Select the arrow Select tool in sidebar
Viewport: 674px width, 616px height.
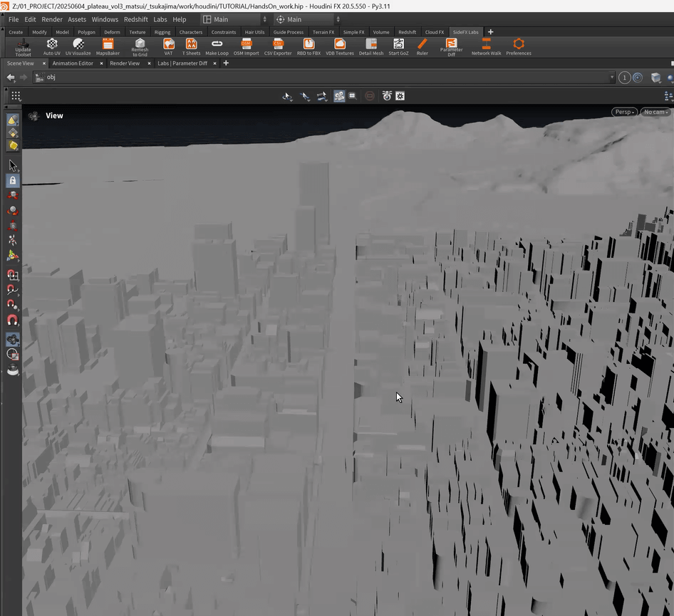click(x=13, y=165)
